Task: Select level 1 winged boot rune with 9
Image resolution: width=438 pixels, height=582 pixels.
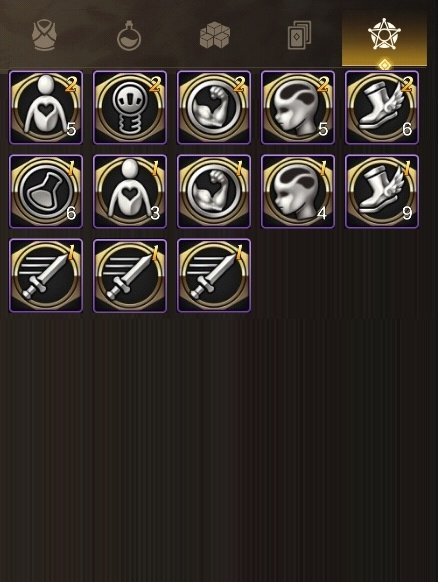Action: point(382,192)
